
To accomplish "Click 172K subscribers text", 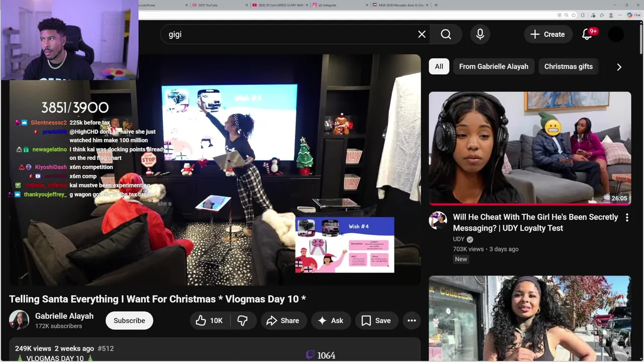I will tap(58, 326).
